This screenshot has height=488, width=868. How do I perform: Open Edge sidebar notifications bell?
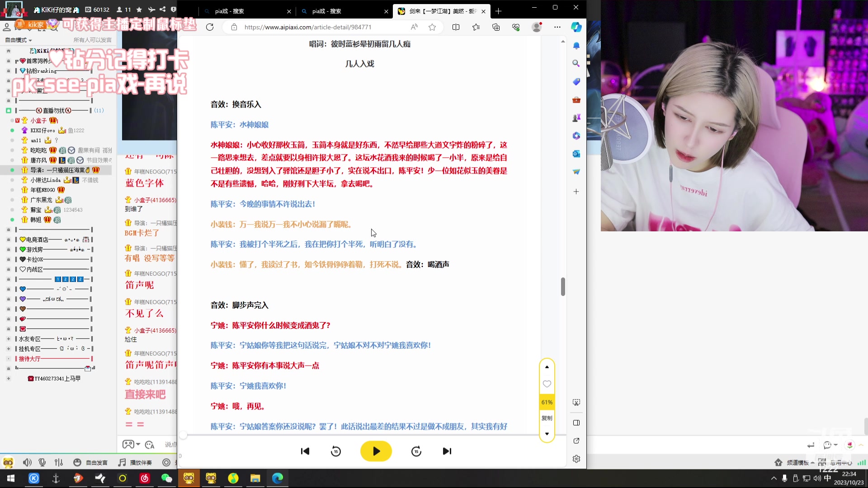576,46
